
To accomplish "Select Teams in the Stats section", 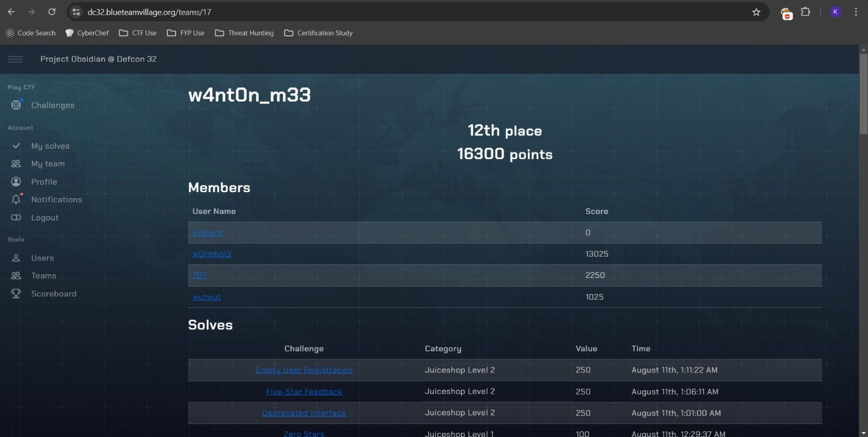I will [43, 276].
